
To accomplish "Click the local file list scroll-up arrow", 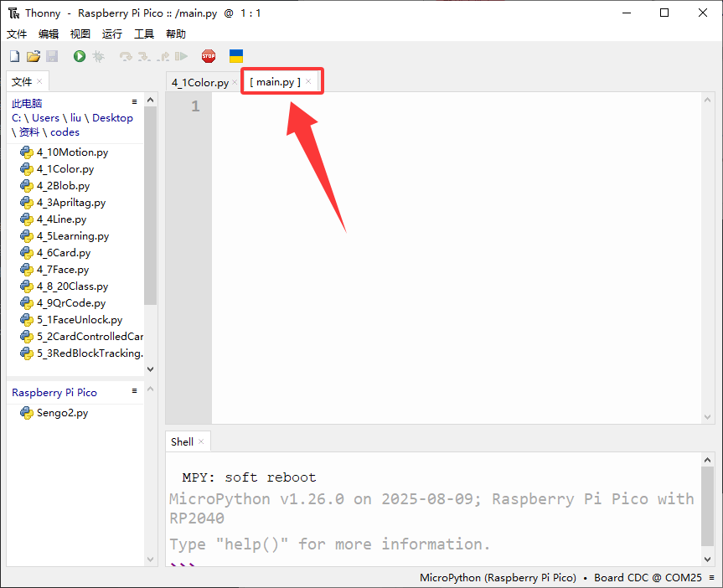I will [x=150, y=100].
